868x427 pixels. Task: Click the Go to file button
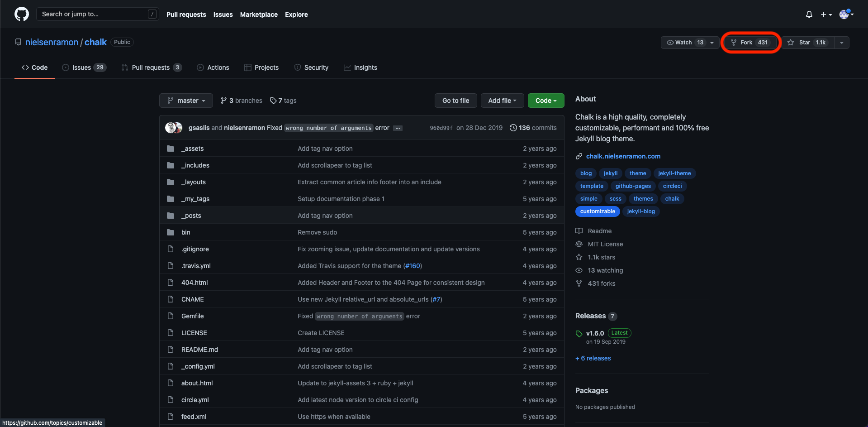click(x=456, y=101)
